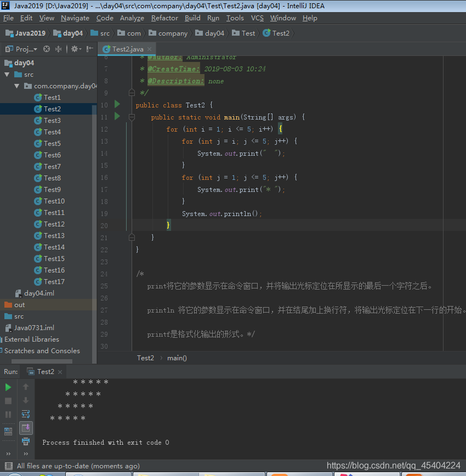Click the Test13 class icon in tree
Screen dimensions: 466x476
coord(38,236)
